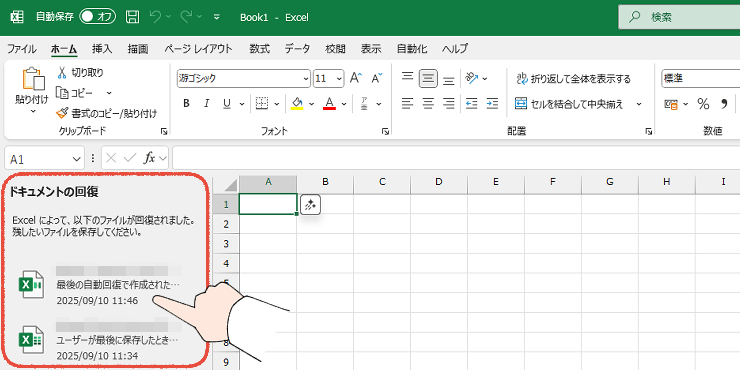Switch to the 数式 tab
The width and height of the screenshot is (740, 370).
(x=260, y=49)
